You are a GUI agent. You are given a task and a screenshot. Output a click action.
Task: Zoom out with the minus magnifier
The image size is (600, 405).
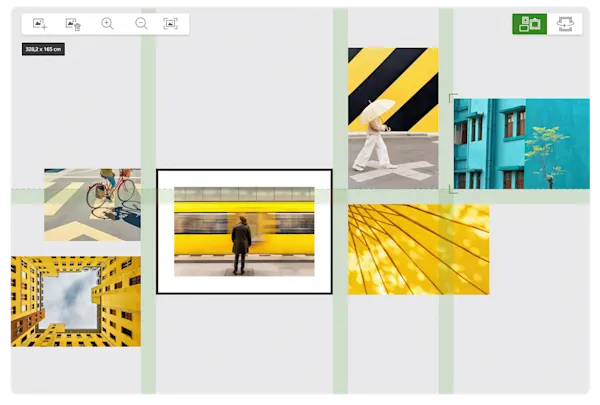pos(141,24)
